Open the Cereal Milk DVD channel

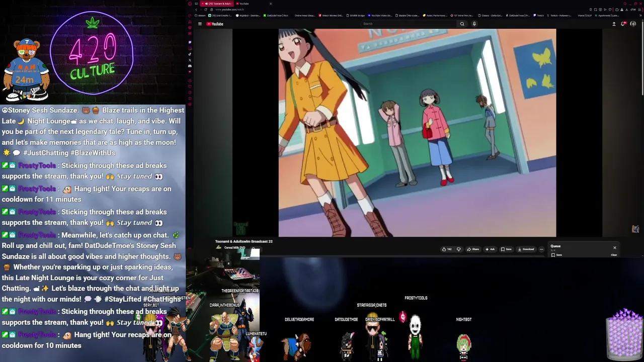click(x=234, y=248)
